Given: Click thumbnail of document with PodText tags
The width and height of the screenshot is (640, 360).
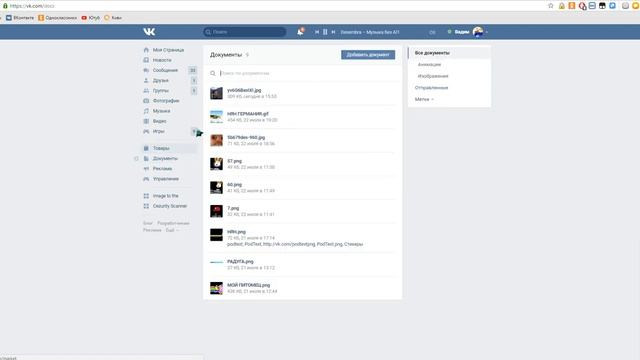Looking at the screenshot, I should click(216, 235).
